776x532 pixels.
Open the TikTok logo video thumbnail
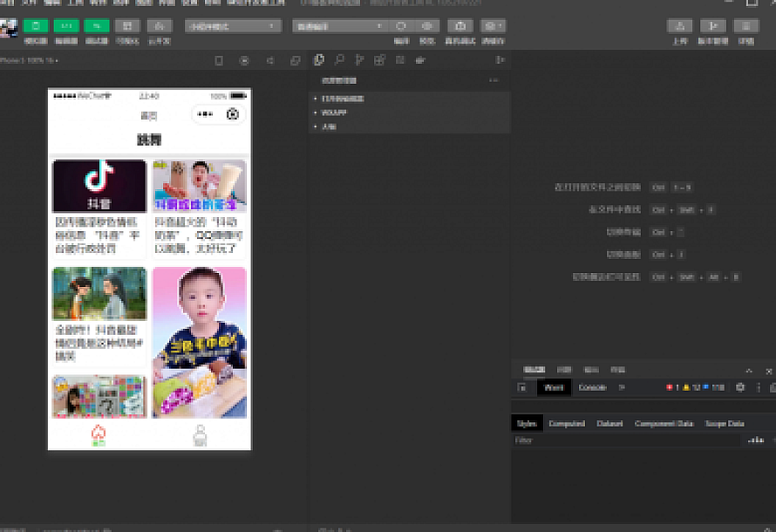pyautogui.click(x=99, y=185)
